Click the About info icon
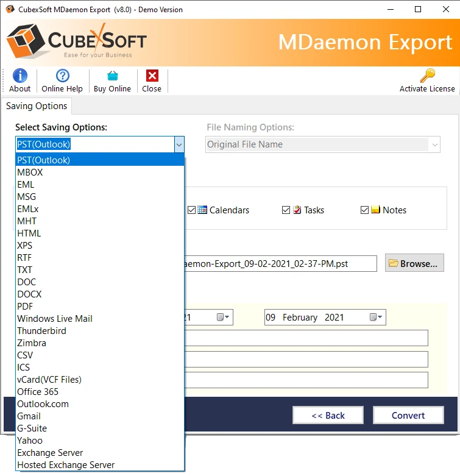The width and height of the screenshot is (460, 476). tap(19, 76)
